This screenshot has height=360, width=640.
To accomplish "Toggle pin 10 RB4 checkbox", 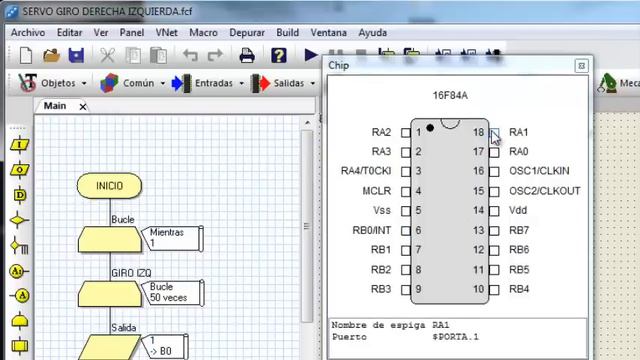I will tap(494, 290).
